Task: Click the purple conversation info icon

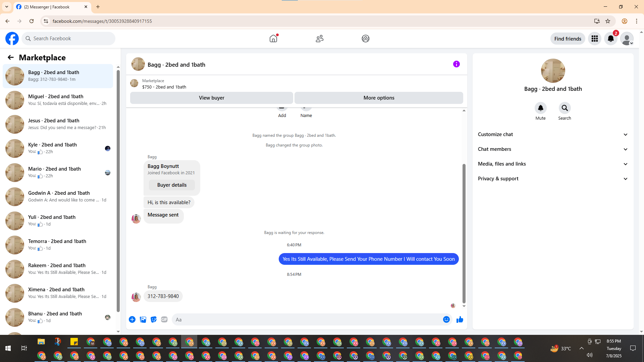Action: pos(456,64)
